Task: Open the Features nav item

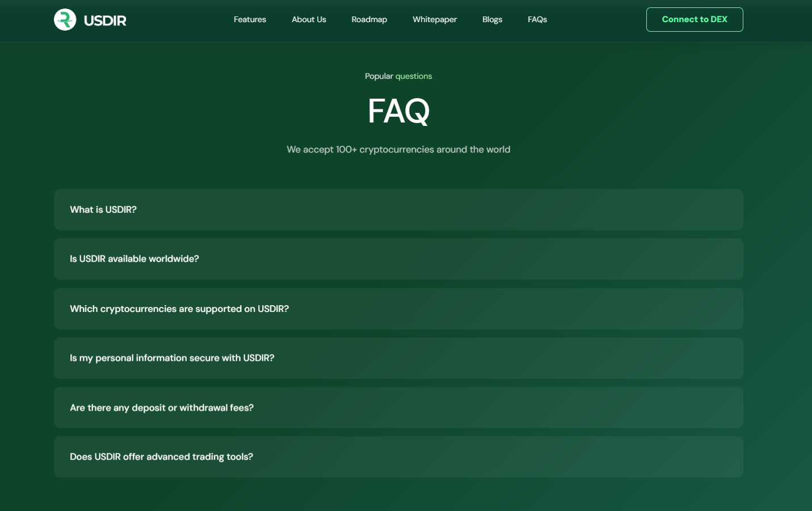Action: point(250,19)
